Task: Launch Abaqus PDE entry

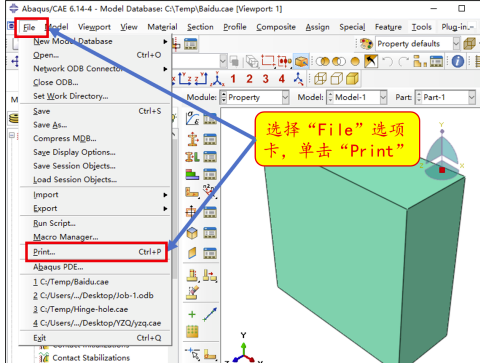Action: pyautogui.click(x=95, y=267)
